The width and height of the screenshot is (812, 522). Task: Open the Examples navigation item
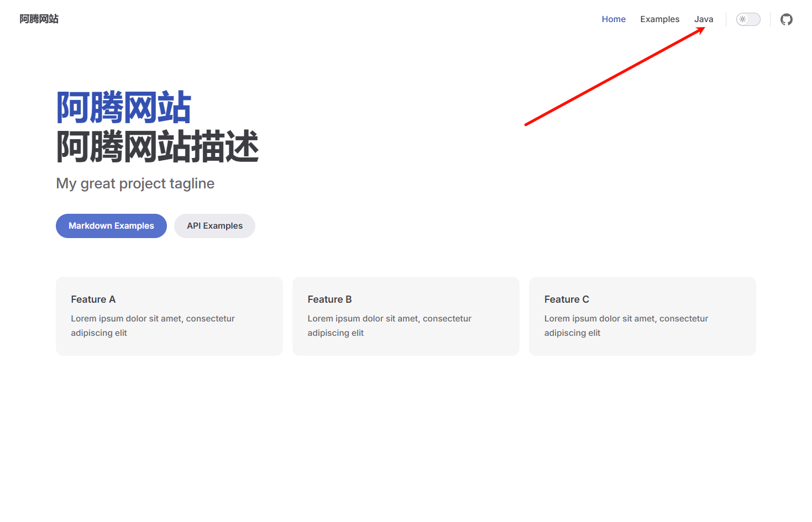pyautogui.click(x=659, y=19)
